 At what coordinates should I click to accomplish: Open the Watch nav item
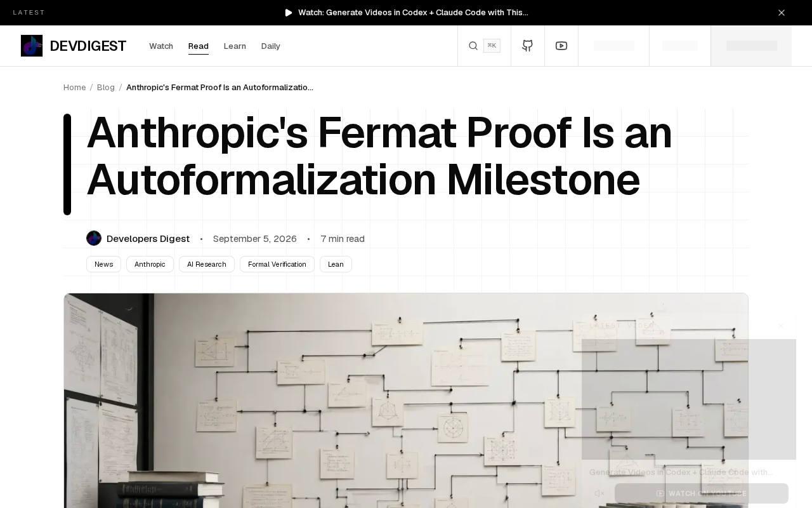pos(161,46)
